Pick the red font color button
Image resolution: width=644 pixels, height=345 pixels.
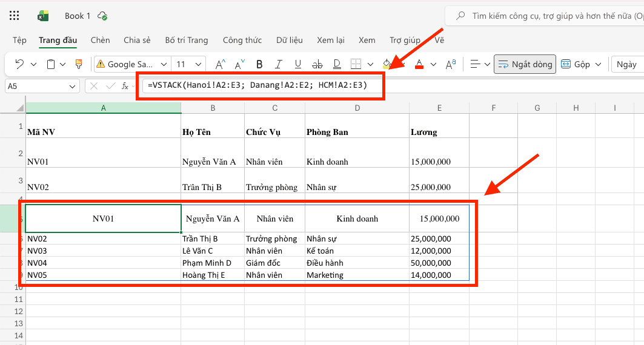pyautogui.click(x=419, y=64)
